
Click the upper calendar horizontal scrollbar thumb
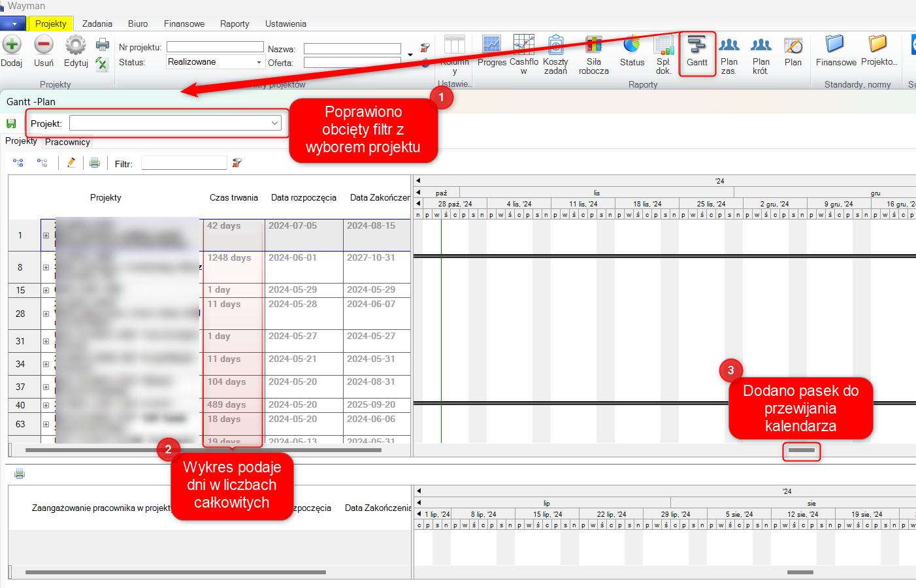click(x=802, y=450)
